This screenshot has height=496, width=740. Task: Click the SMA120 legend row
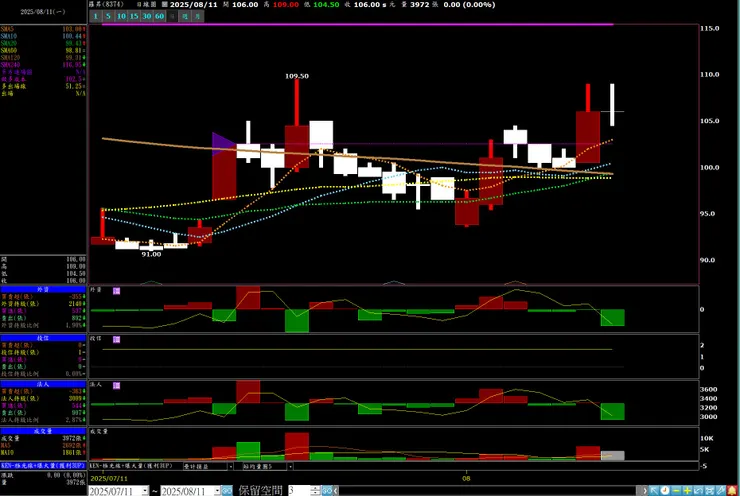tap(43, 58)
